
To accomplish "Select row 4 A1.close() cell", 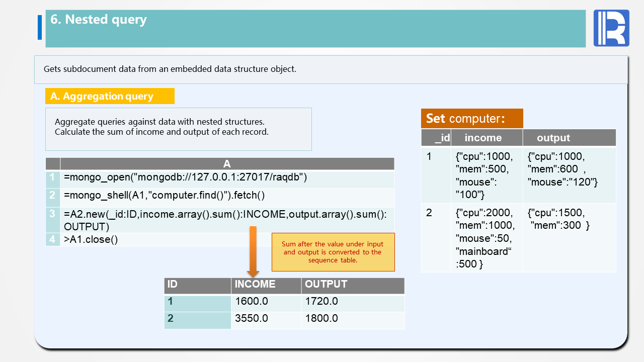I will 227,239.
